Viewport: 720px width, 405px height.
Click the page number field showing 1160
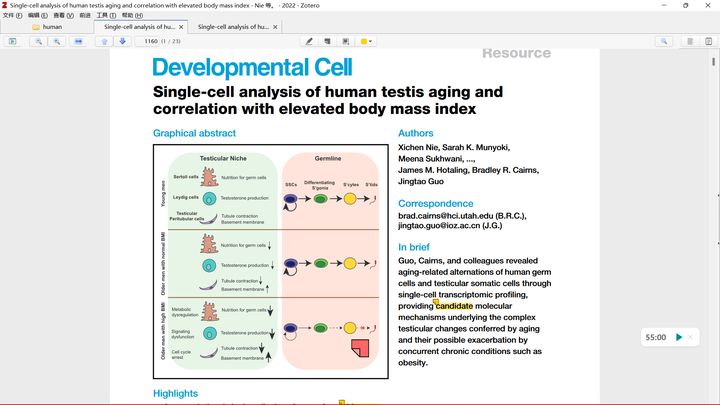coord(151,41)
